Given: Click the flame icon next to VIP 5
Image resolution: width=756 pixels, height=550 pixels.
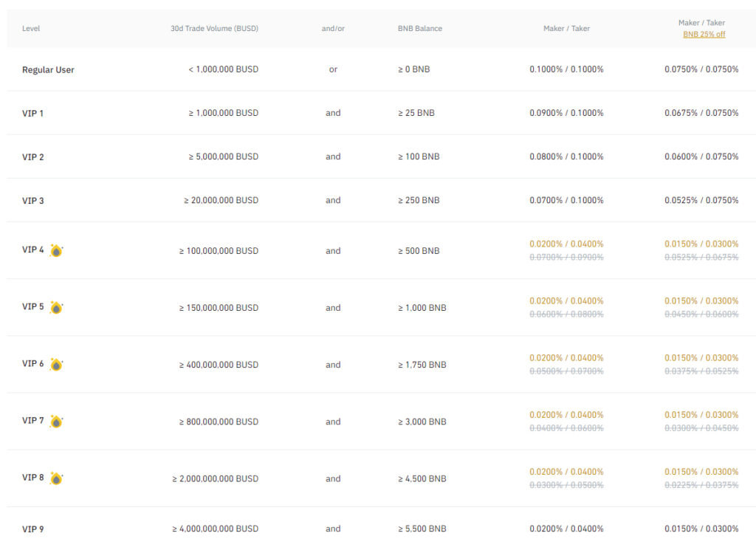Looking at the screenshot, I should [x=56, y=308].
